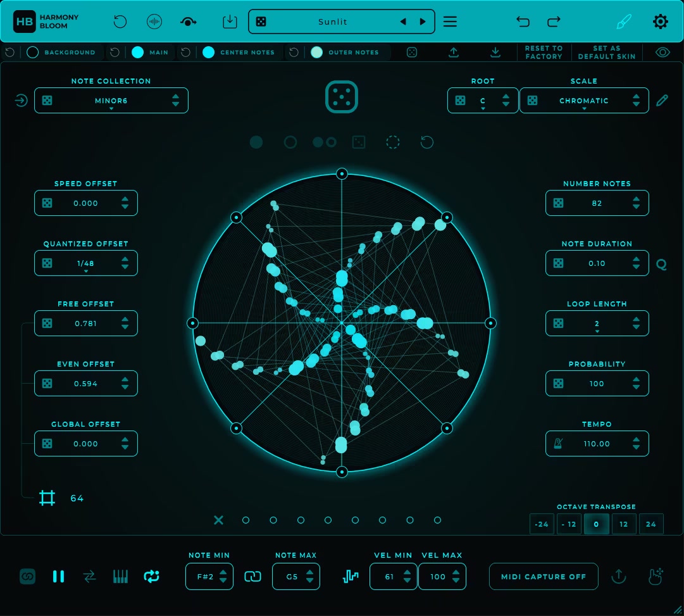Click the grid icon next to 64
This screenshot has width=684, height=616.
click(x=47, y=498)
